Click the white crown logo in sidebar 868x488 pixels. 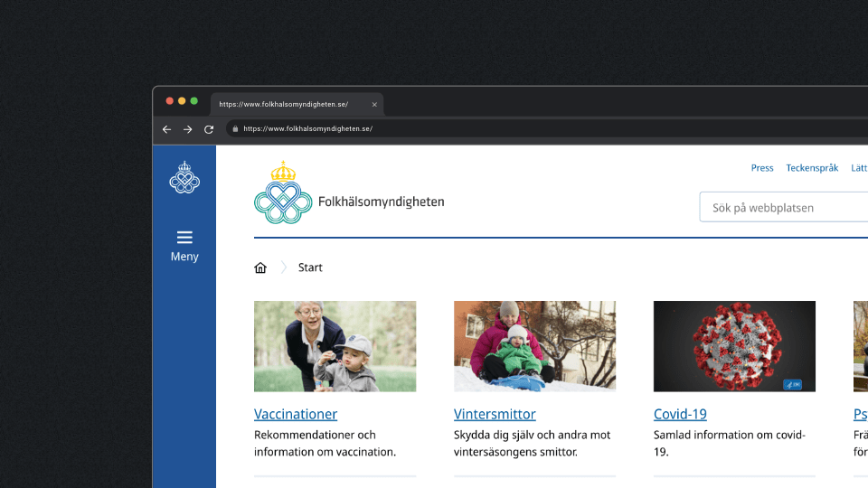184,177
